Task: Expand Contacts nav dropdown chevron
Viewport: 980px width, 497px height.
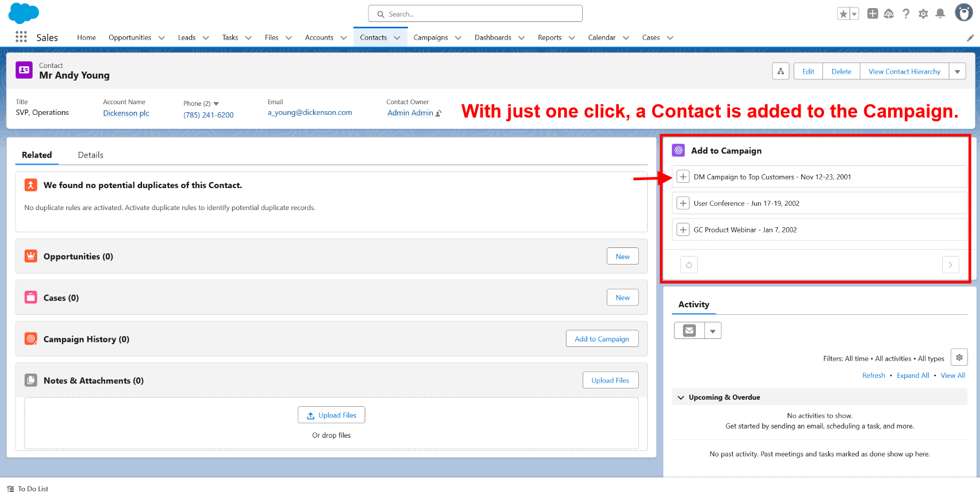Action: (397, 38)
